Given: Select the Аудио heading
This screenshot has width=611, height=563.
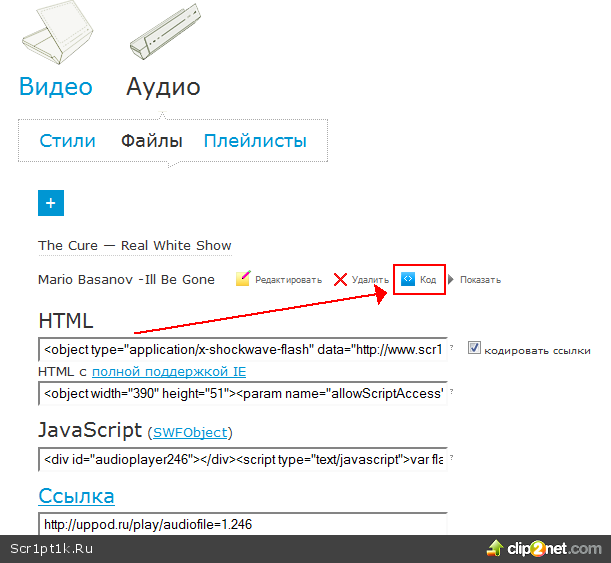Looking at the screenshot, I should point(163,87).
